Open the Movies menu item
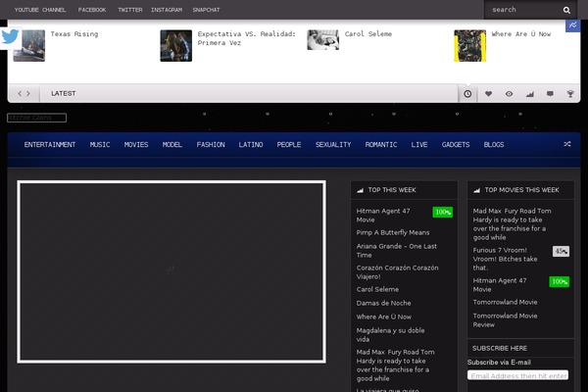 tap(136, 145)
